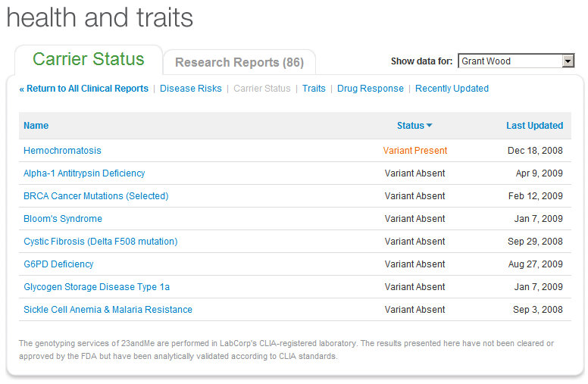Open the Hemochromatosis report
The height and width of the screenshot is (384, 588).
[62, 151]
